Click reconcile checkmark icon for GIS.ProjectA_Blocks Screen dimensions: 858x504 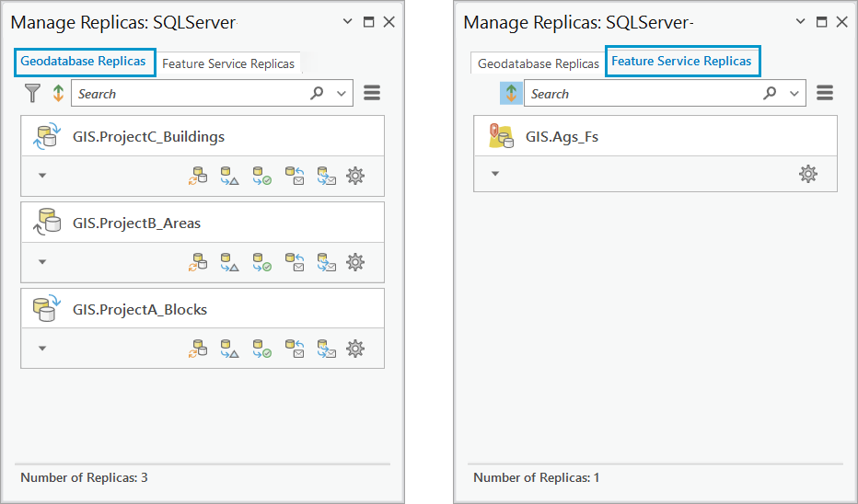coord(261,349)
